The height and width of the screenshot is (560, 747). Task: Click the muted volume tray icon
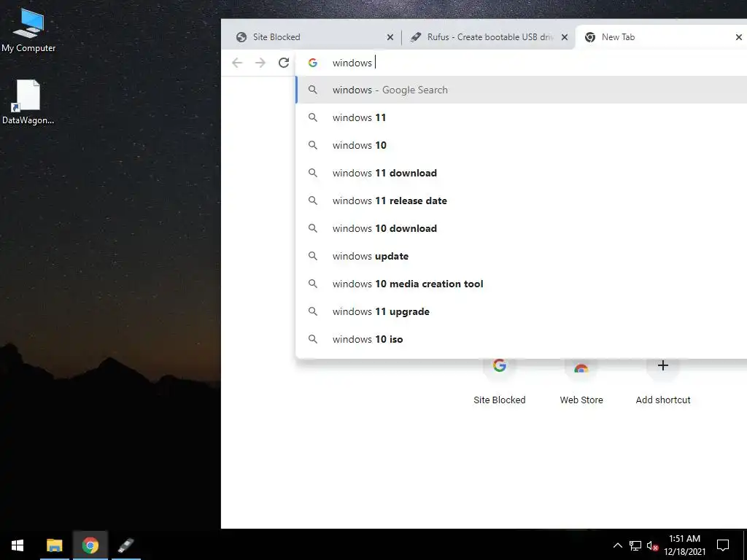pos(652,545)
